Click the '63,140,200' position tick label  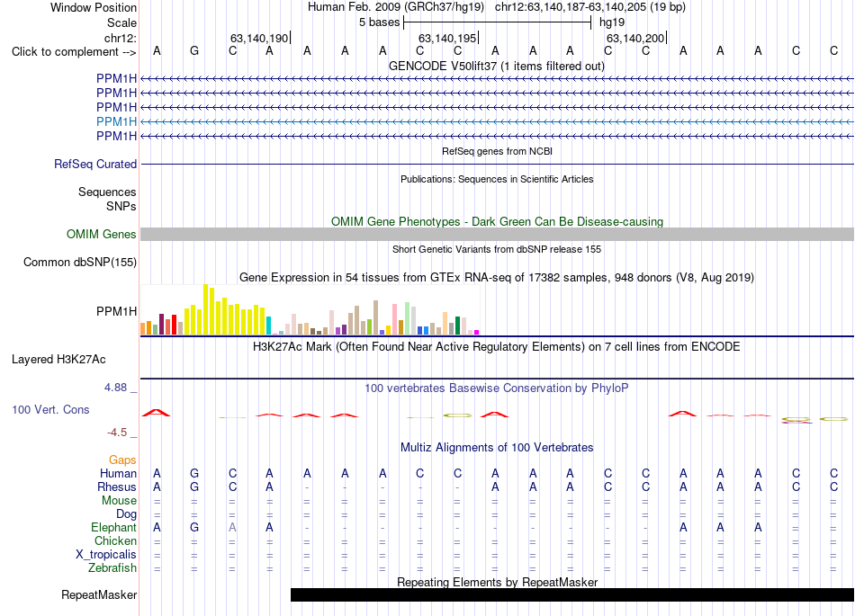[635, 38]
